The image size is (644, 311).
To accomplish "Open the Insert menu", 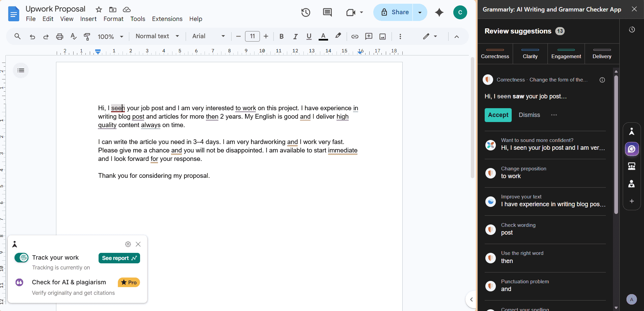I will (x=88, y=19).
